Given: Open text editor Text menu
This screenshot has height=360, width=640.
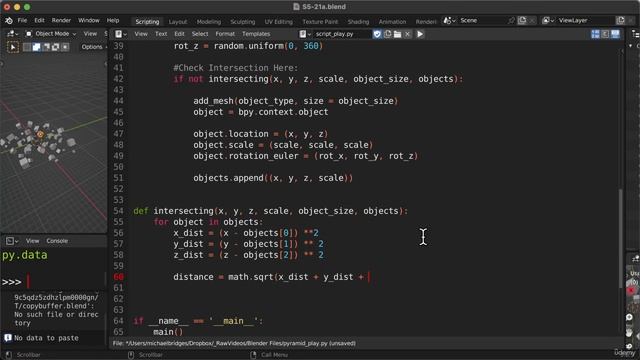Looking at the screenshot, I should click(161, 34).
